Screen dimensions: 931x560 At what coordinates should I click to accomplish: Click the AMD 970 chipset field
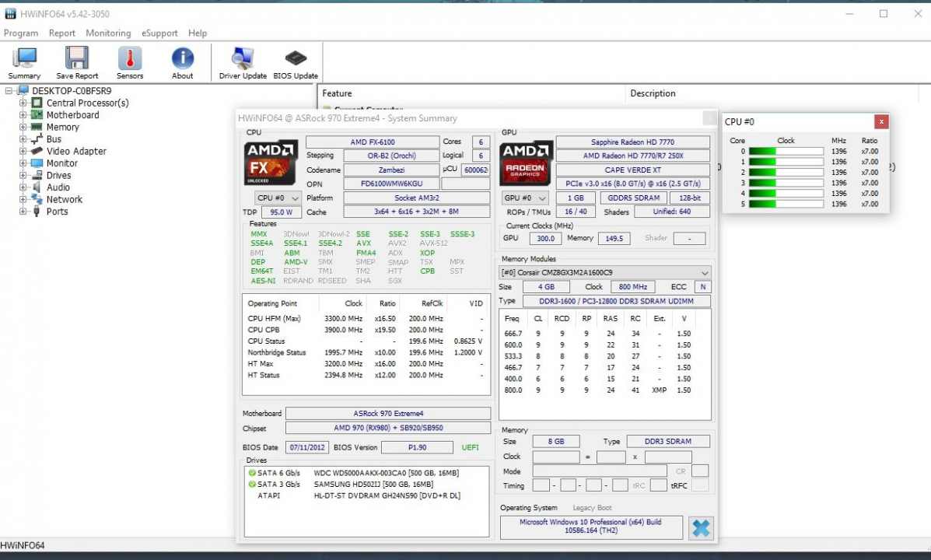pos(388,428)
